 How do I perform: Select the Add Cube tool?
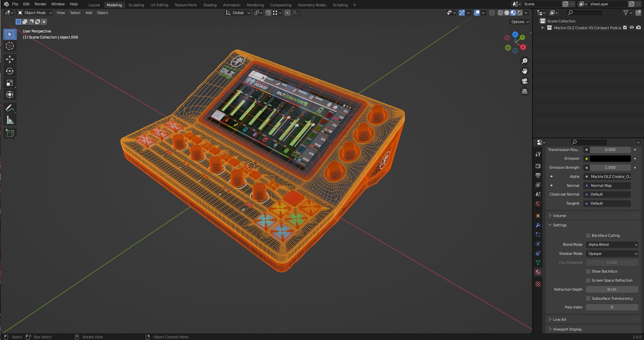coord(10,133)
